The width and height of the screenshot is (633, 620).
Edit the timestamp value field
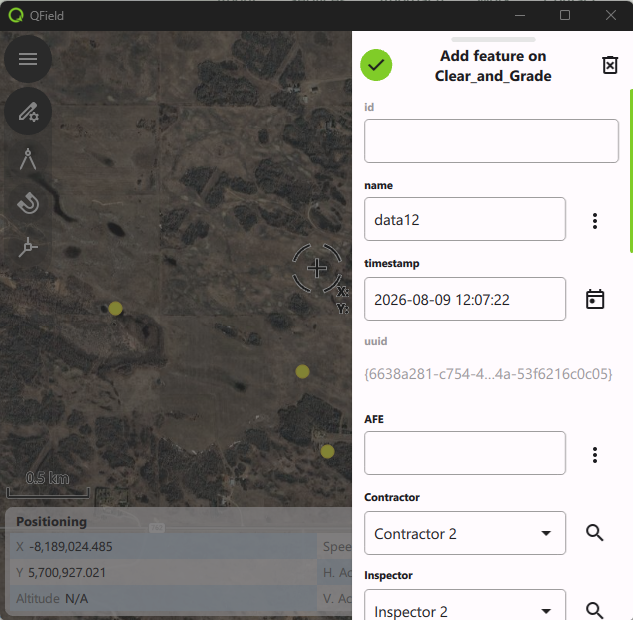tap(465, 299)
